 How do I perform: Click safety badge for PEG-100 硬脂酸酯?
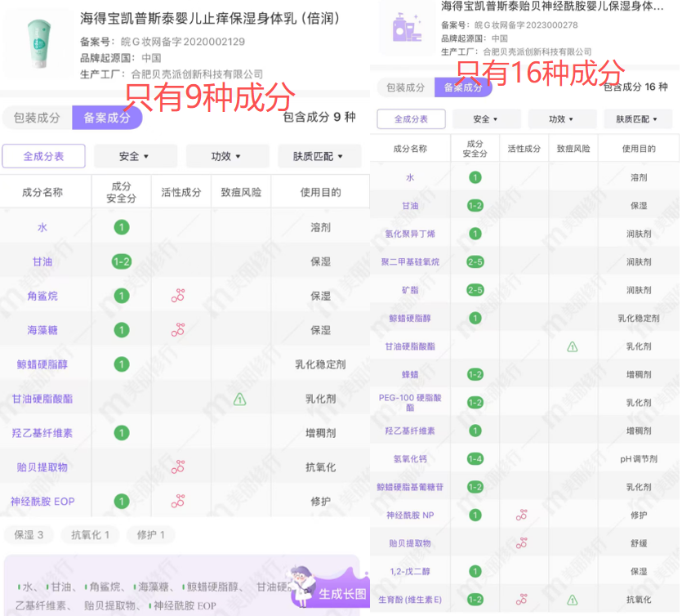coord(475,403)
